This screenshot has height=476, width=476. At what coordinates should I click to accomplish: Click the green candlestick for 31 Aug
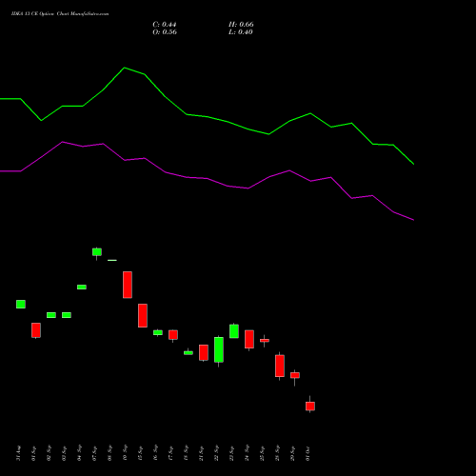pos(21,304)
